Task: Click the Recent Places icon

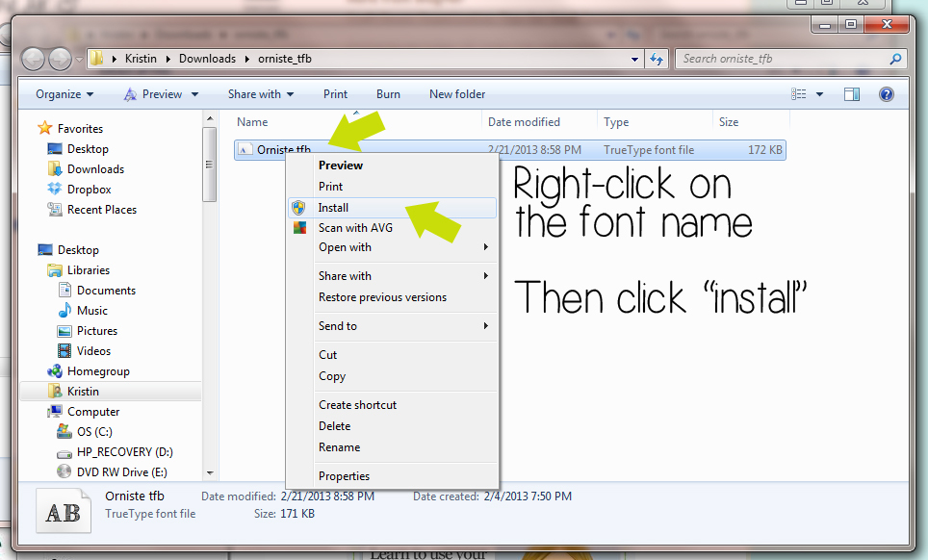Action: [55, 209]
